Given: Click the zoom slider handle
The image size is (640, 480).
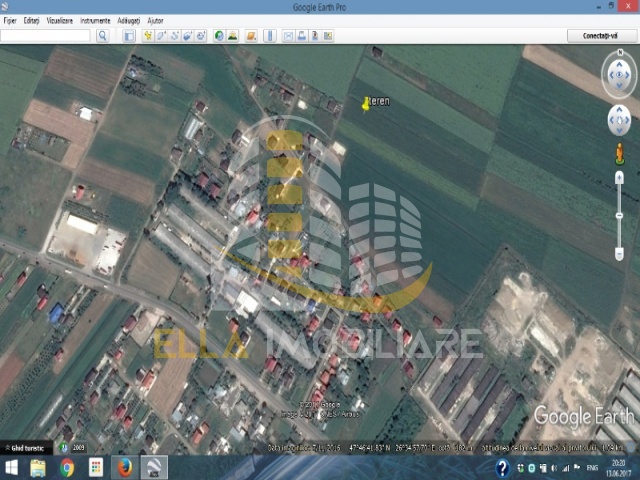Looking at the screenshot, I should click(619, 215).
